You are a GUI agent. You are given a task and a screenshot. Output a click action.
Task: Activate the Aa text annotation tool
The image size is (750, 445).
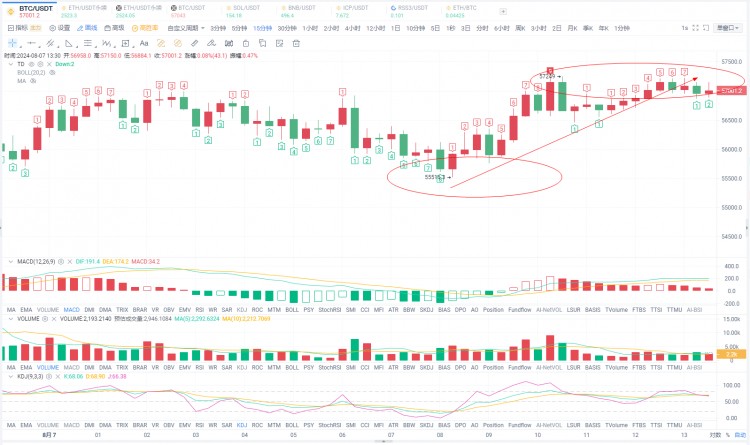[144, 44]
